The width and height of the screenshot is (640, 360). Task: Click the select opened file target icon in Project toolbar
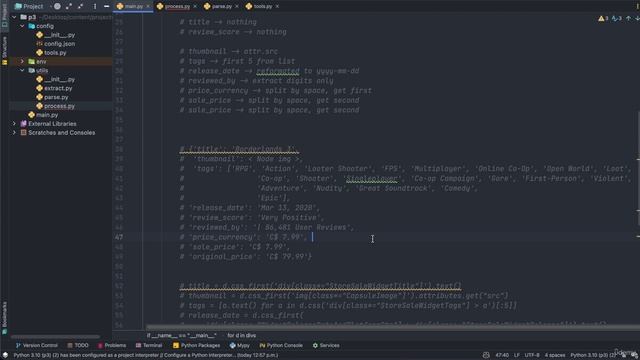click(57, 6)
